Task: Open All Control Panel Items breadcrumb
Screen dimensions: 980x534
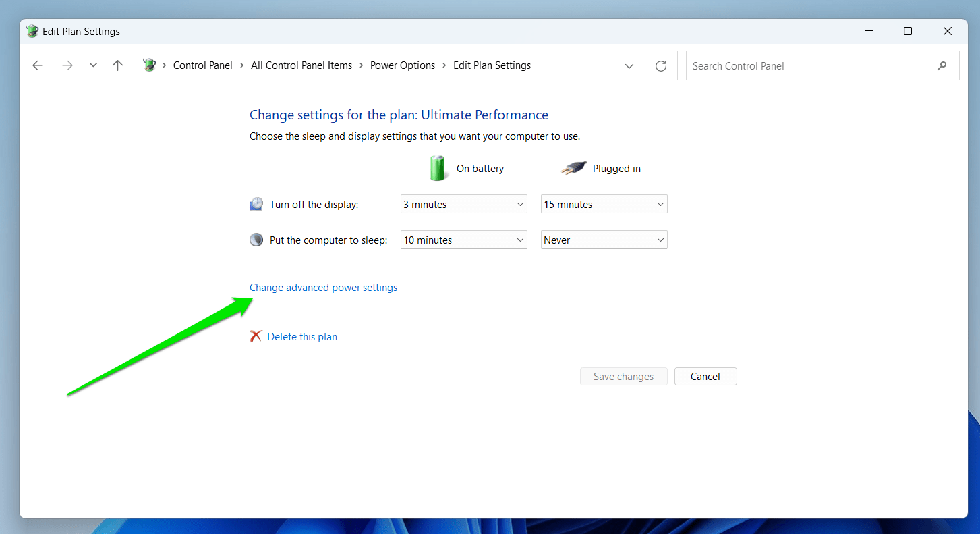Action: (x=301, y=65)
